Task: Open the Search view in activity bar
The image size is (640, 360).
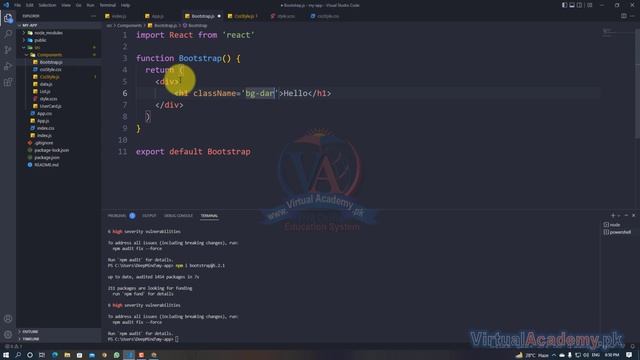Action: [x=8, y=34]
